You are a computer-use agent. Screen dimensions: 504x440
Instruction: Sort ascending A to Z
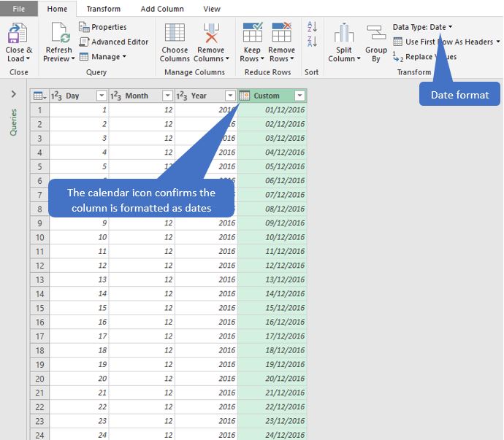click(x=313, y=27)
